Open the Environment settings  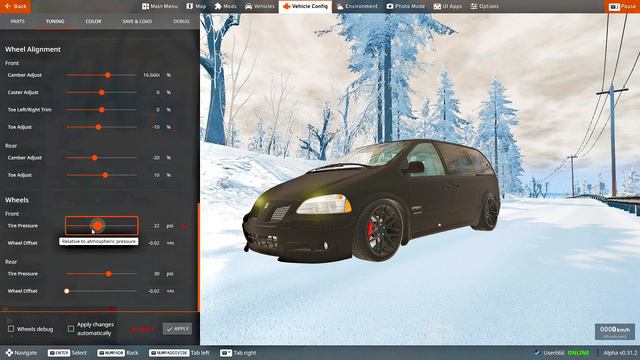click(357, 6)
